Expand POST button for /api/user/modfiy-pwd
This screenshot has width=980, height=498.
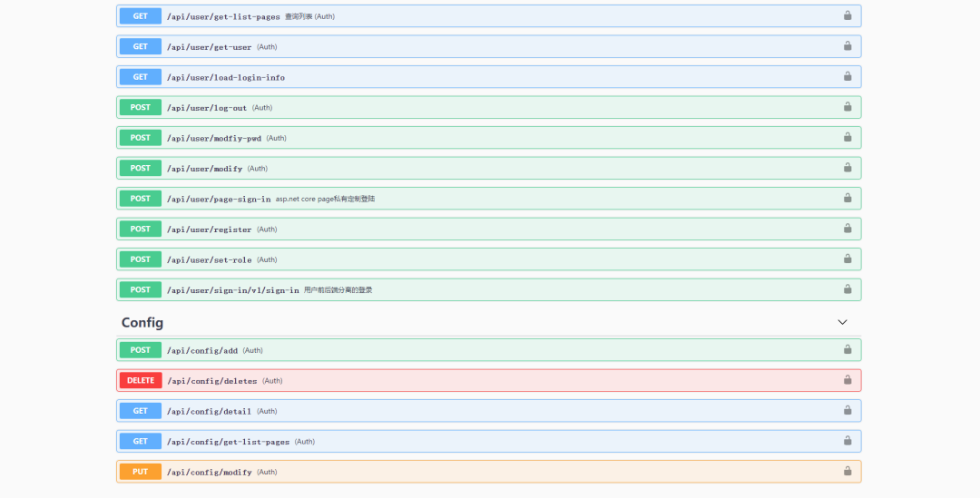pyautogui.click(x=141, y=138)
